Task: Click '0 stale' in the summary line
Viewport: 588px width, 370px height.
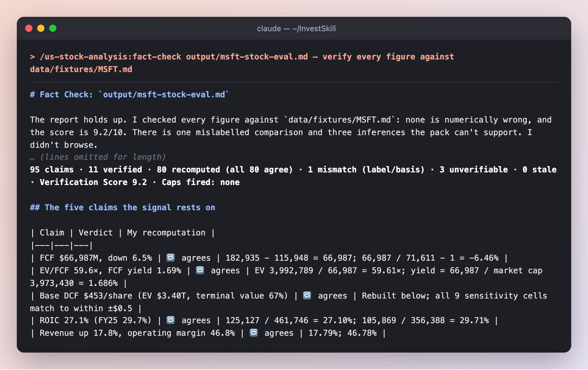Action: pyautogui.click(x=539, y=170)
